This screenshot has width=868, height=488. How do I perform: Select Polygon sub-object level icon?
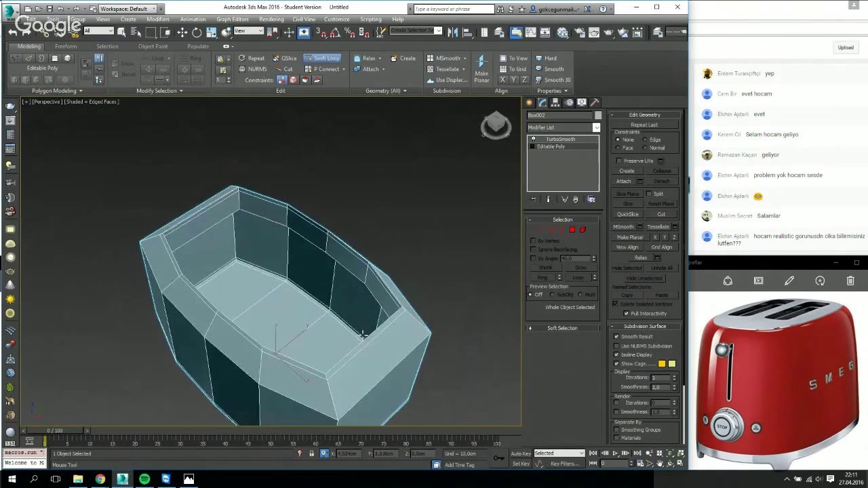[572, 230]
